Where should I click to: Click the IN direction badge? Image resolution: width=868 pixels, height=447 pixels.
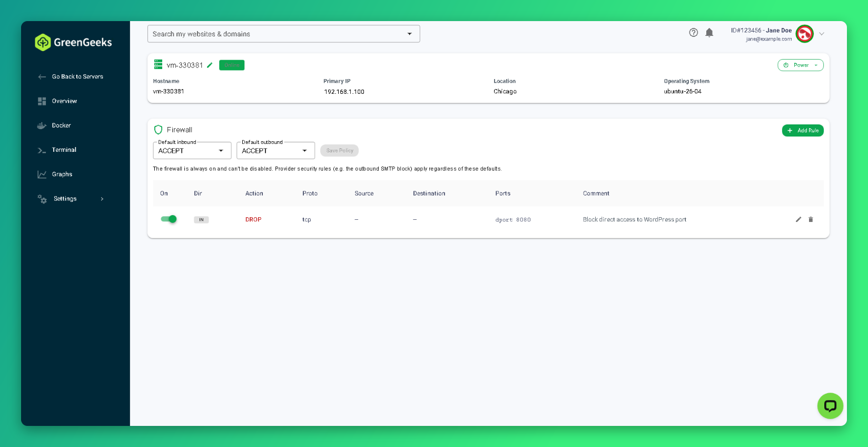(x=201, y=220)
